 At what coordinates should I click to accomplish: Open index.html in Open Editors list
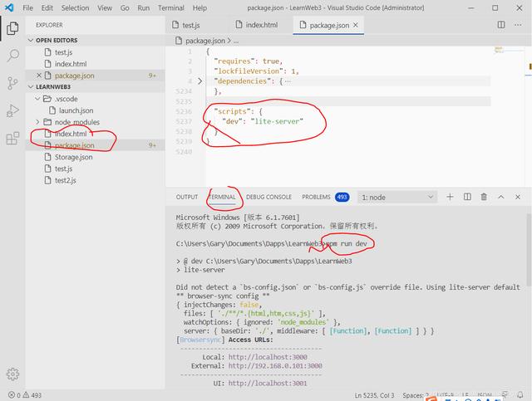coord(95,64)
